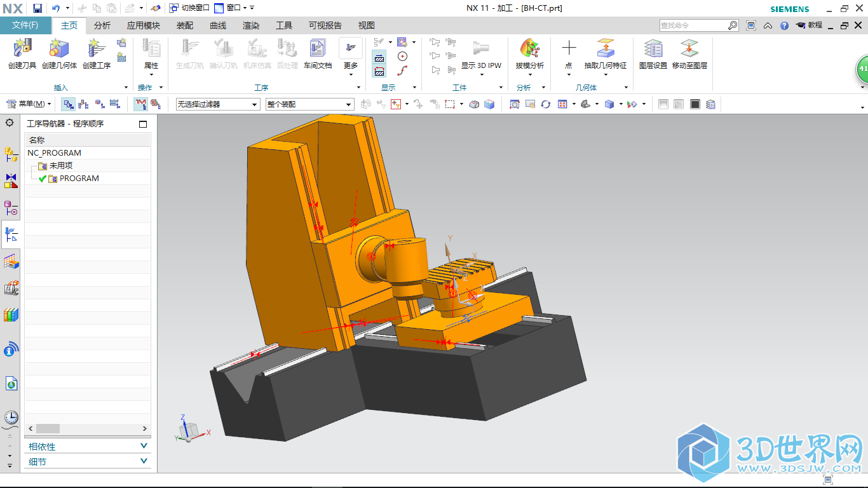The width and height of the screenshot is (868, 488).
Task: Click the 创建工序 (Create Operation) icon
Action: 97,48
